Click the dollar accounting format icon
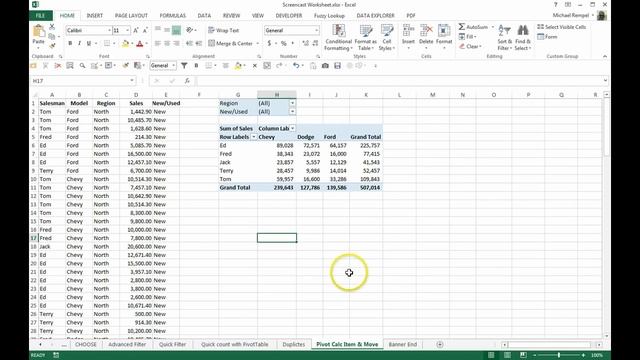Viewport: 640px width, 360px height. (269, 43)
